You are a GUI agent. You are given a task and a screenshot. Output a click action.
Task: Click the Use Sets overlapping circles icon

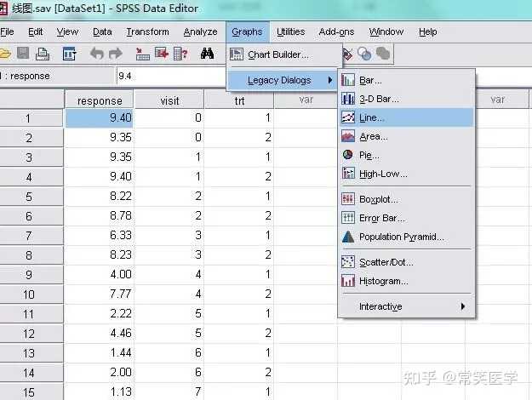pos(364,54)
